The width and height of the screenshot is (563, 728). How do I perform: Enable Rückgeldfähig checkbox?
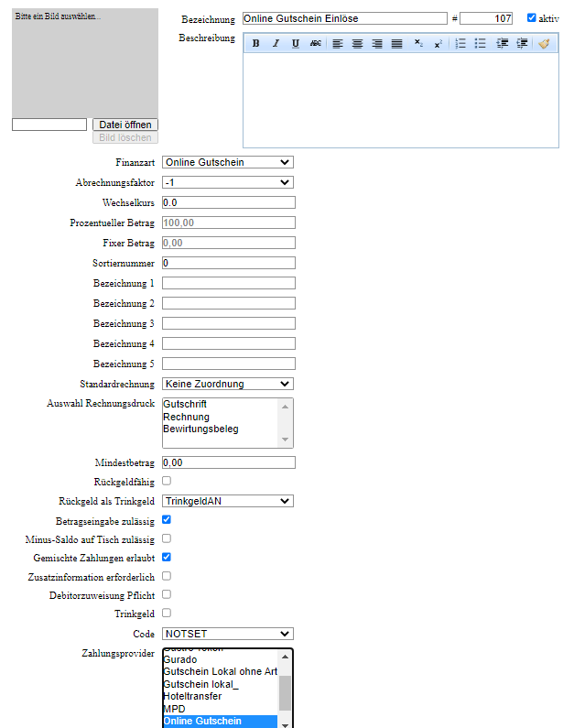coord(167,481)
